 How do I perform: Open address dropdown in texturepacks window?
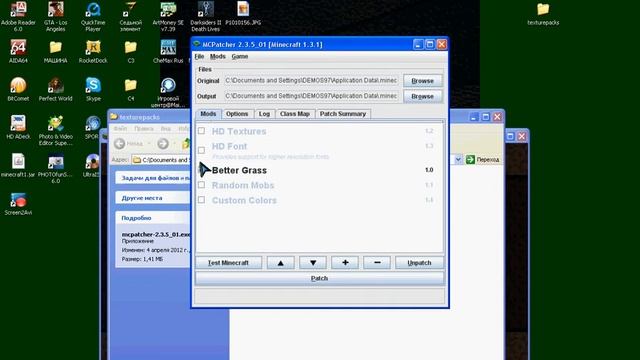click(458, 160)
